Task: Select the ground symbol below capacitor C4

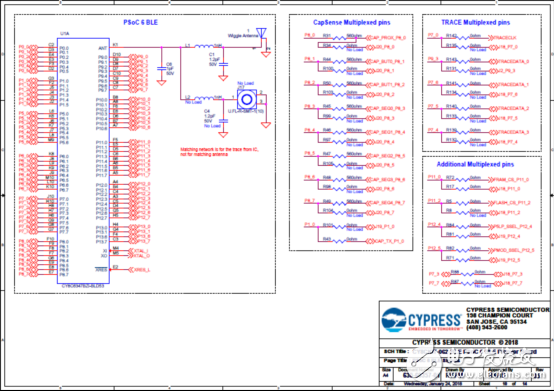Action: point(223,135)
